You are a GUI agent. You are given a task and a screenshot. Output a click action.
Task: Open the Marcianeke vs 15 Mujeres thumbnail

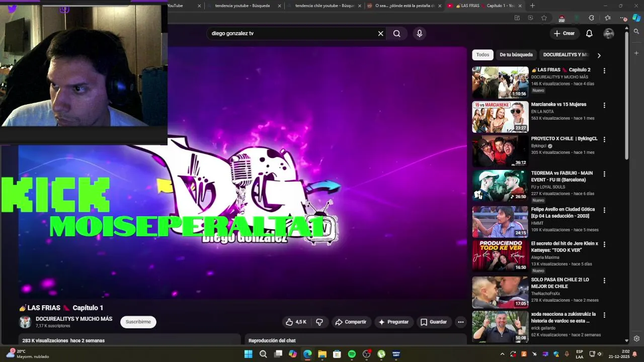tap(500, 117)
